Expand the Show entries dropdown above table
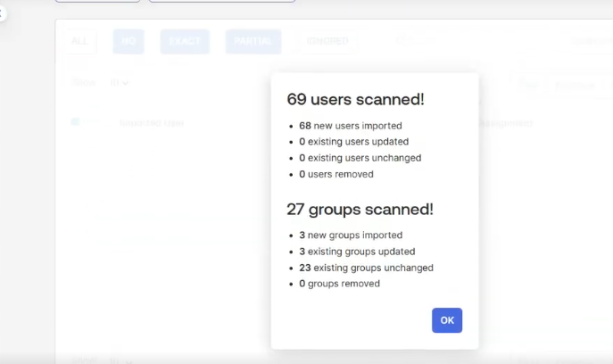This screenshot has height=364, width=613. 119,83
